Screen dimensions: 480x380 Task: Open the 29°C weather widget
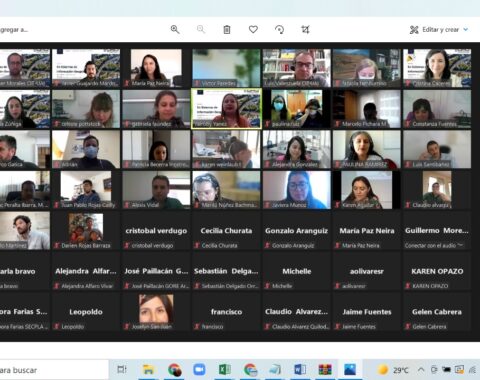tap(392, 369)
